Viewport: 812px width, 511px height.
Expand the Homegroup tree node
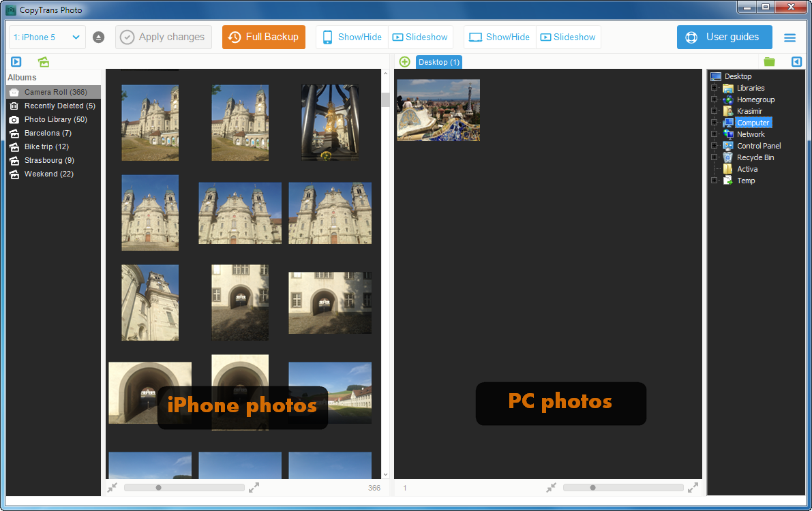click(715, 100)
